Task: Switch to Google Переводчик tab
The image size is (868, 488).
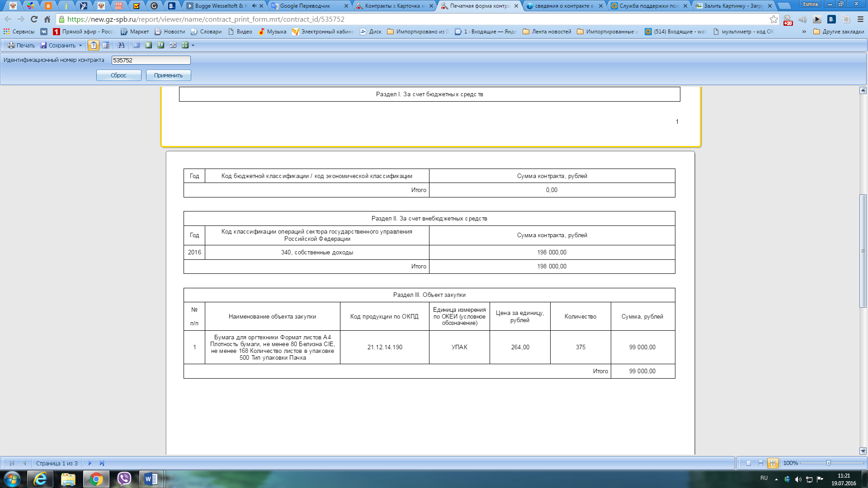Action: 305,6
